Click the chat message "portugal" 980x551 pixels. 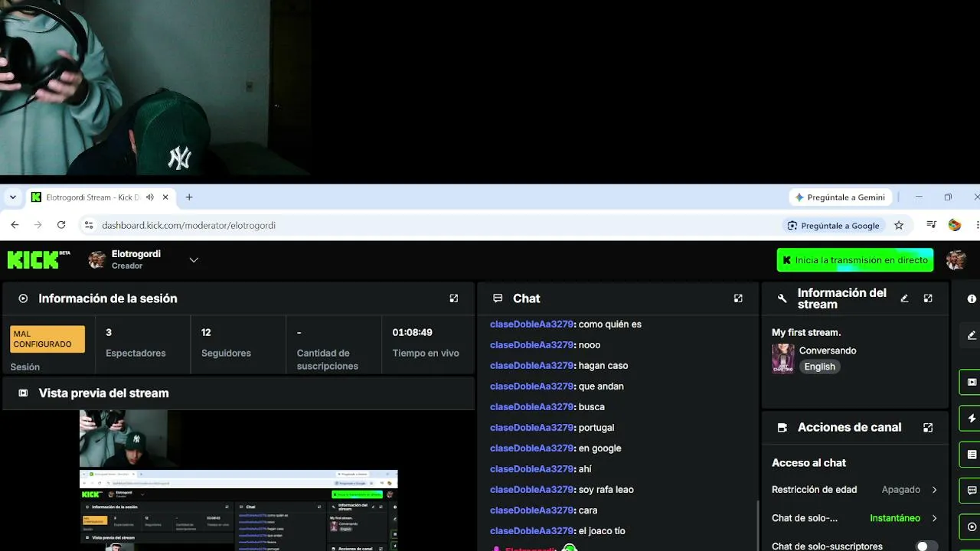tap(596, 428)
